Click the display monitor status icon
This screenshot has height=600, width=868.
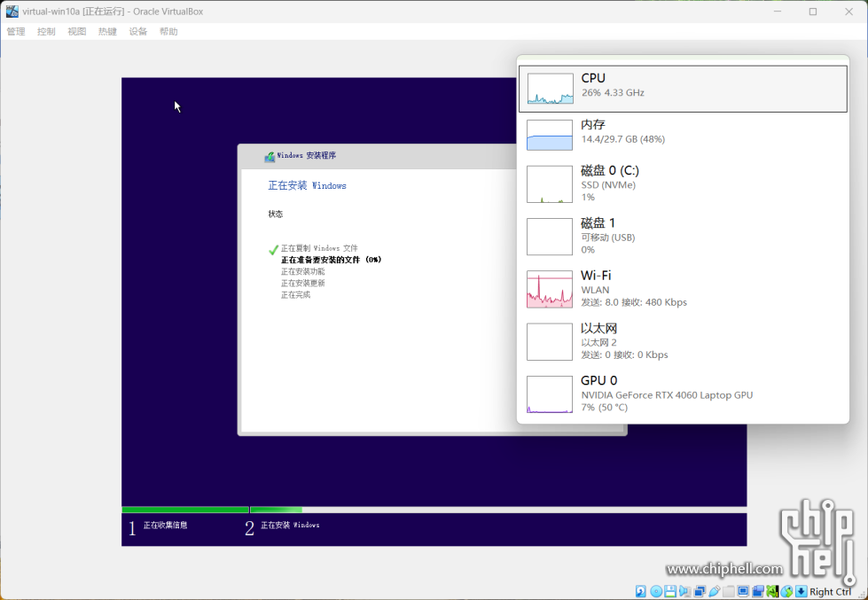point(743,591)
